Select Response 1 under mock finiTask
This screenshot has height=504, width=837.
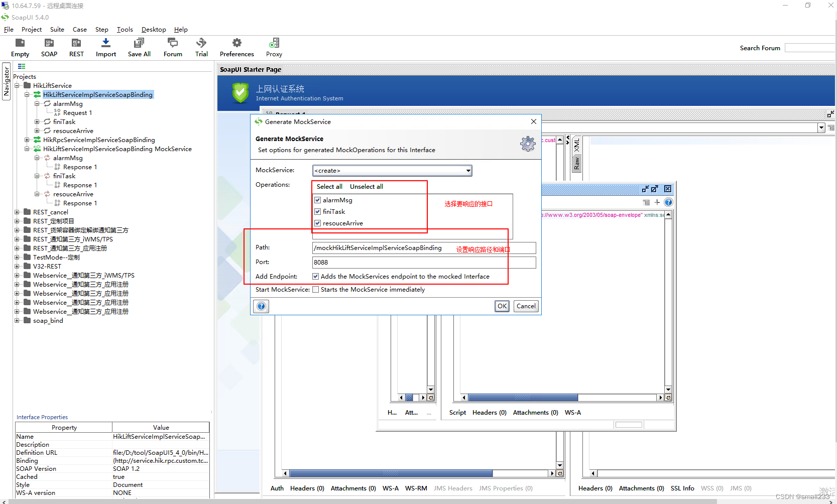tap(80, 185)
